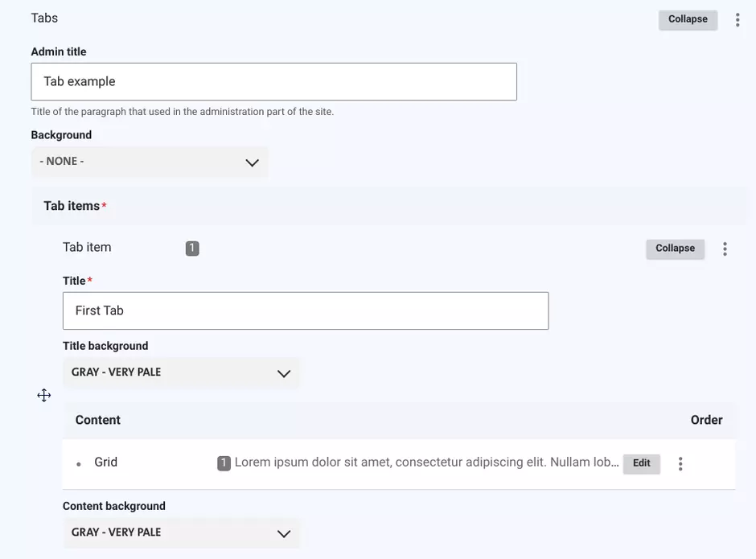Collapse the Tabs paragraph
This screenshot has height=559, width=756.
pos(688,19)
